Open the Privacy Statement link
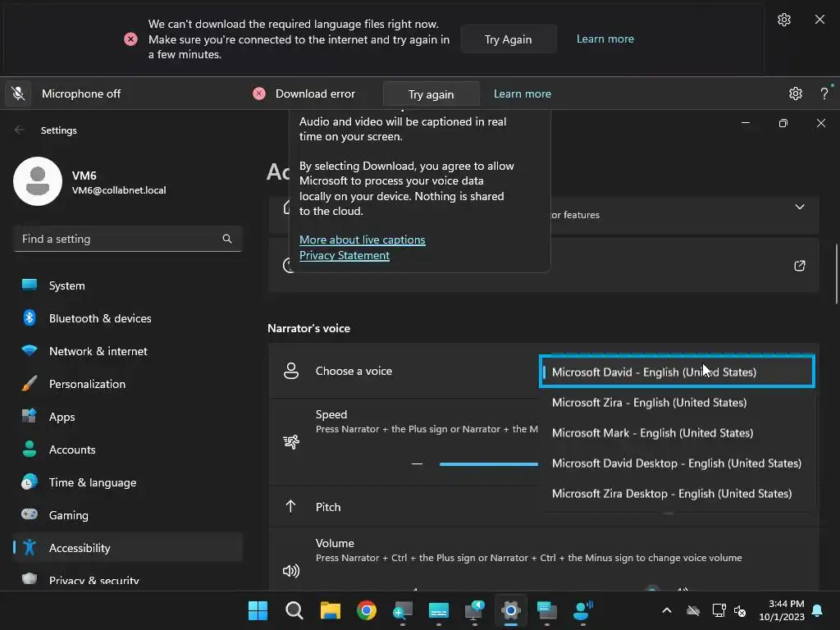 [344, 255]
